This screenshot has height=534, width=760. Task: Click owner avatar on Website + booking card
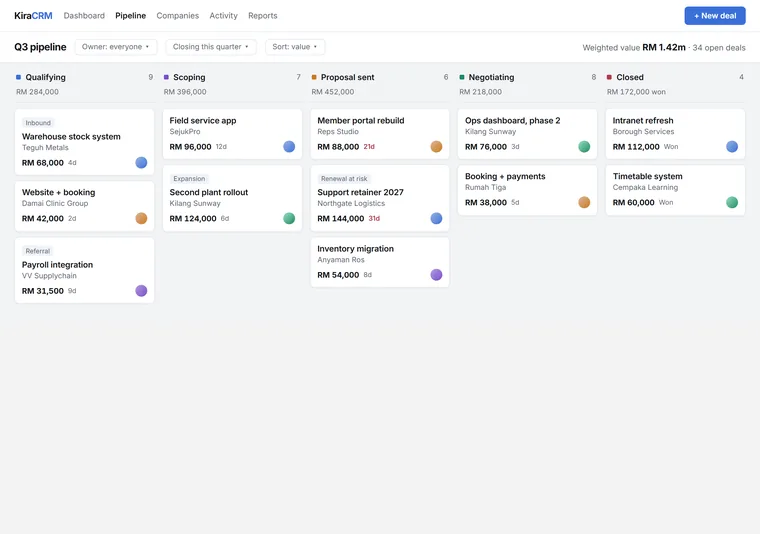[x=141, y=218]
